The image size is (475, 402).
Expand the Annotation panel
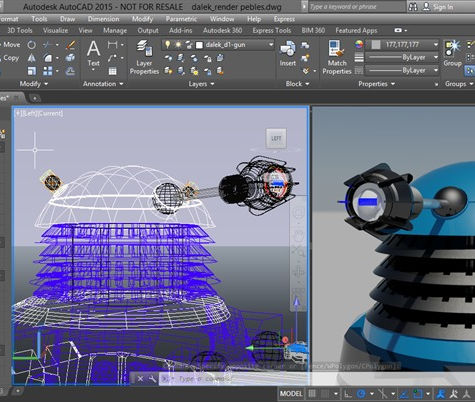[x=103, y=84]
